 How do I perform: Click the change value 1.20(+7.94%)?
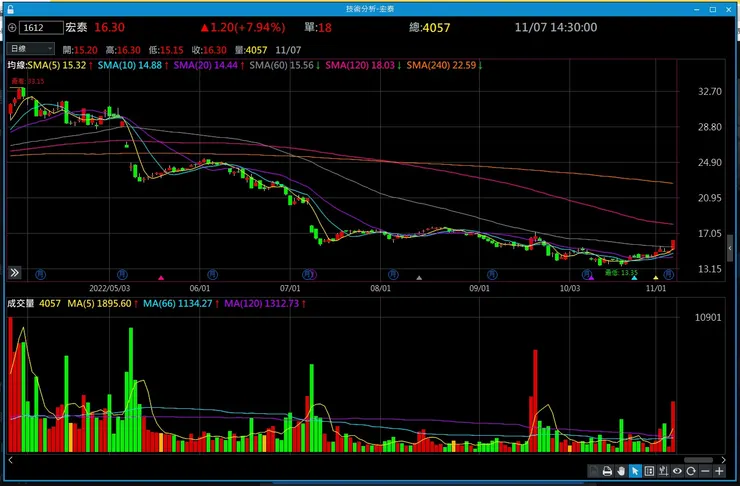243,27
